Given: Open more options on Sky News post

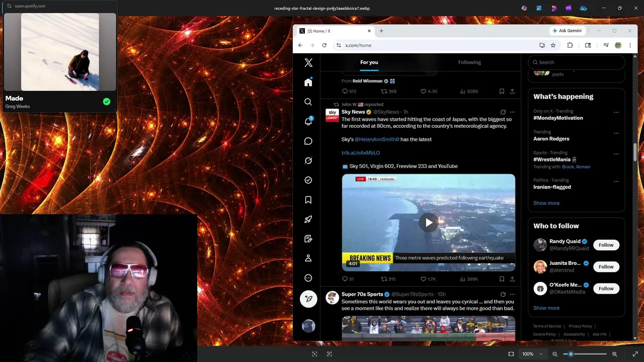Looking at the screenshot, I should [x=512, y=112].
